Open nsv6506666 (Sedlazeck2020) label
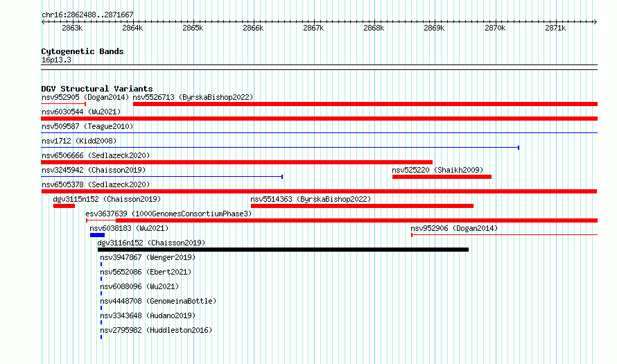Screen dimensions: 617x364 96,155
